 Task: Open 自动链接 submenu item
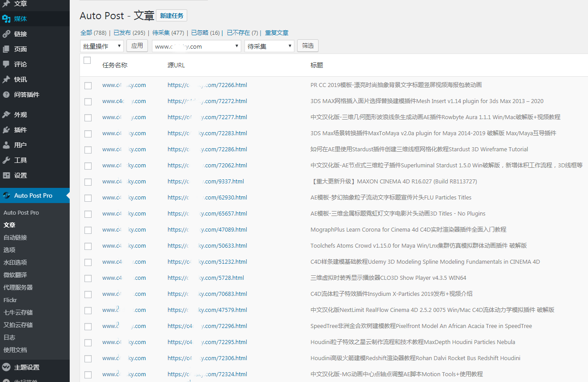pos(15,237)
